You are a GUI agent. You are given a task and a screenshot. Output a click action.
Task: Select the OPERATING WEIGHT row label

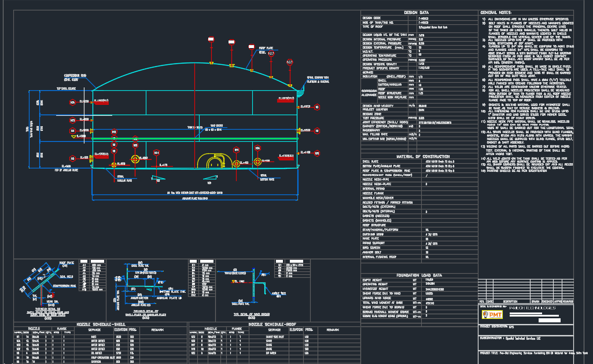pyautogui.click(x=375, y=284)
